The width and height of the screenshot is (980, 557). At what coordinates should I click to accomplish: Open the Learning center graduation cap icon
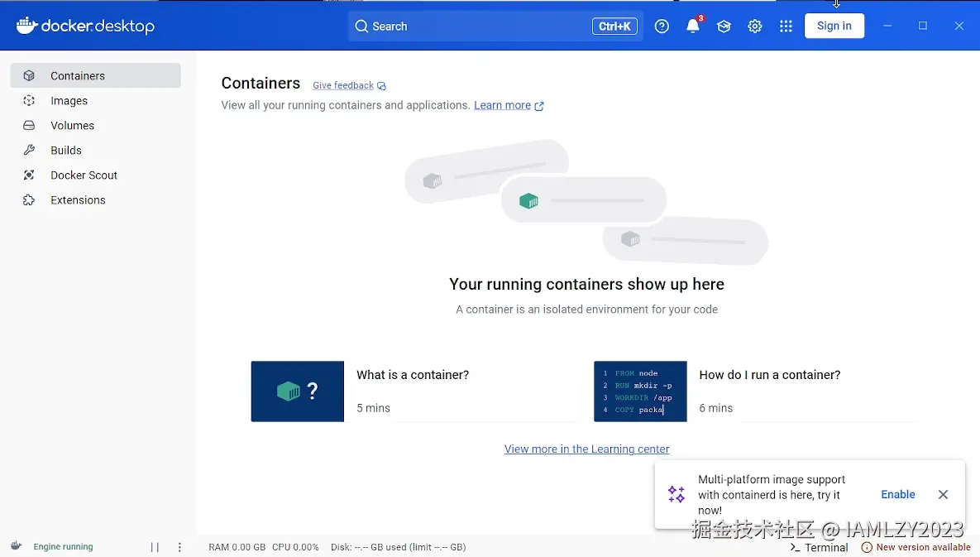coord(724,26)
